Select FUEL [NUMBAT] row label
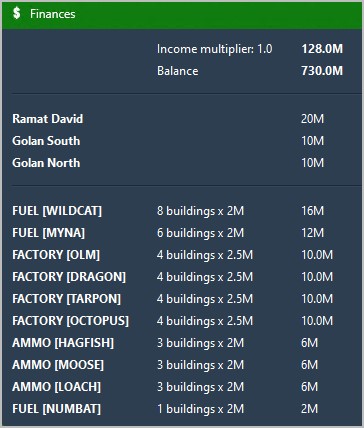364x428 pixels. [x=56, y=409]
